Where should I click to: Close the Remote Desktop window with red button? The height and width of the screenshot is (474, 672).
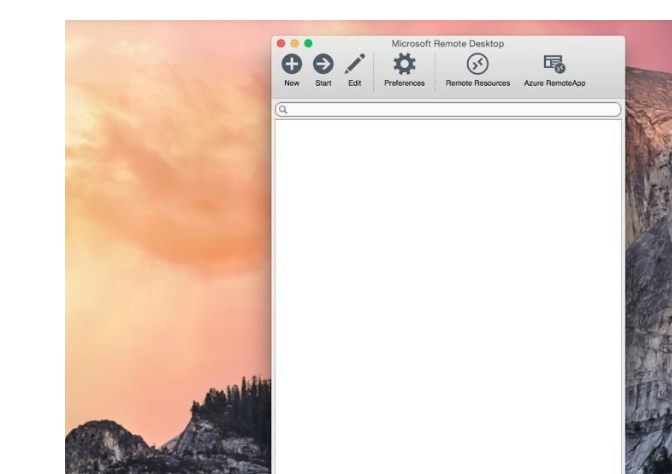282,44
